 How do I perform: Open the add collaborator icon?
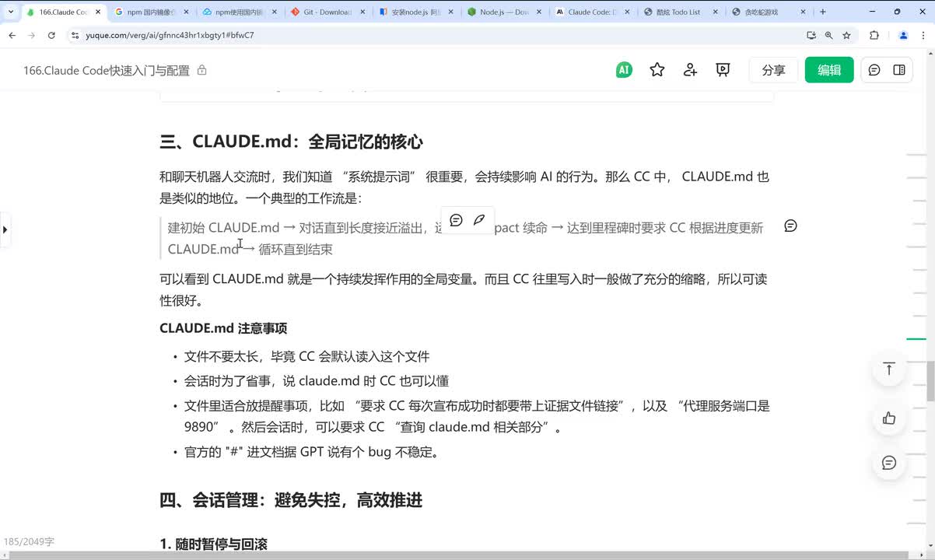(x=690, y=70)
